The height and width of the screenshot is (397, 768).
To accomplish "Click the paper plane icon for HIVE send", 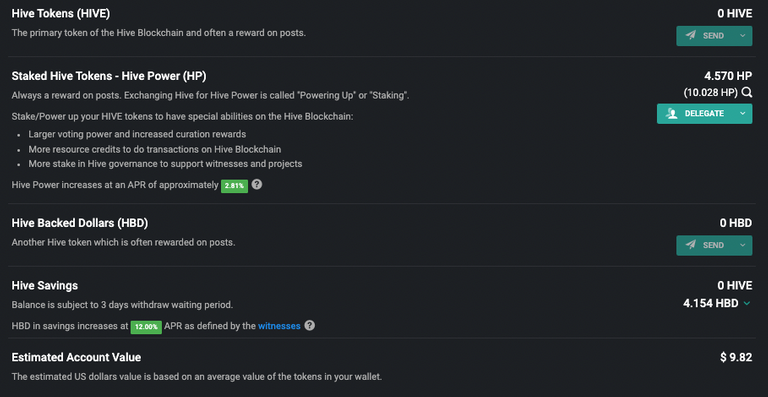I will [x=691, y=36].
